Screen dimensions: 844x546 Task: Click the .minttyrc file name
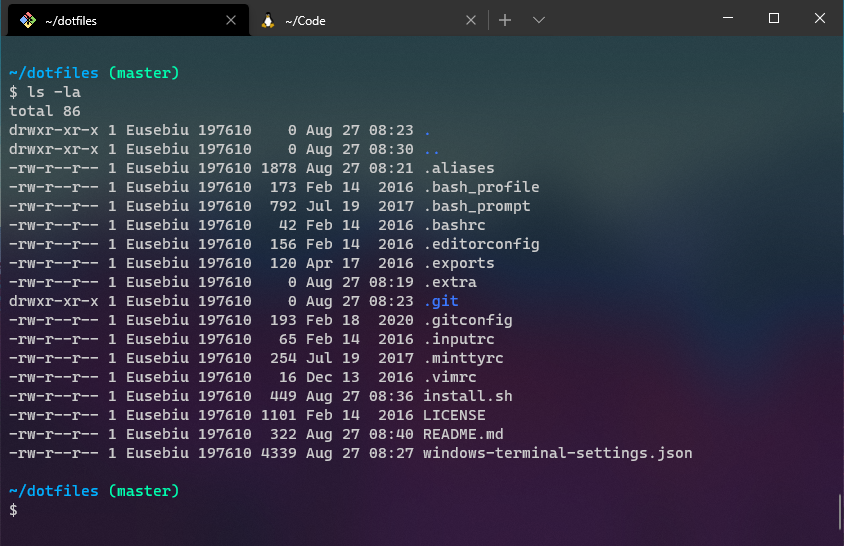463,358
